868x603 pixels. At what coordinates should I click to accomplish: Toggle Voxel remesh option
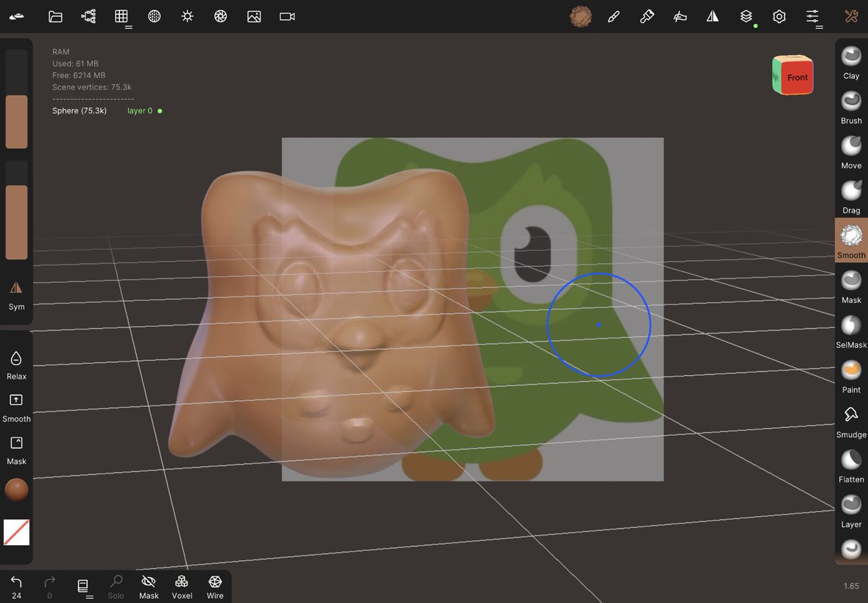click(182, 586)
